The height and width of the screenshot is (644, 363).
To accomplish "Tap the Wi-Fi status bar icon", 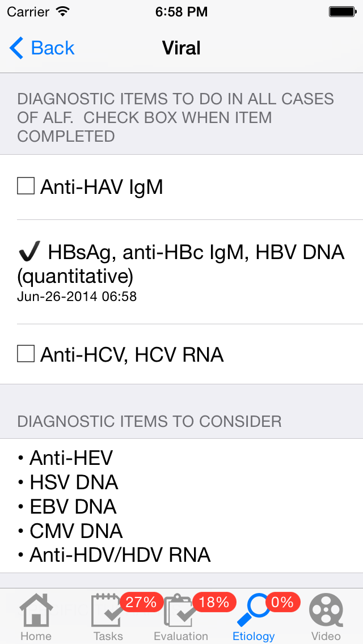I will click(x=62, y=11).
